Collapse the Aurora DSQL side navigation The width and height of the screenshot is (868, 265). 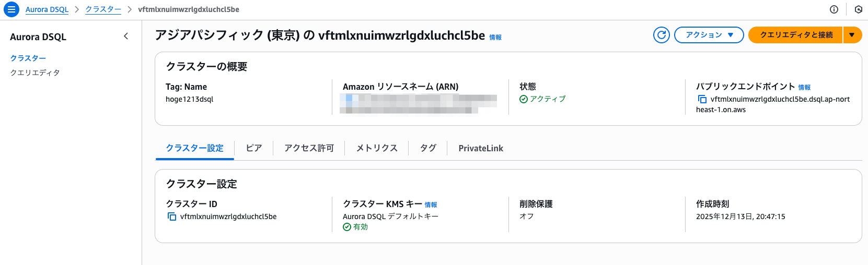pos(126,36)
